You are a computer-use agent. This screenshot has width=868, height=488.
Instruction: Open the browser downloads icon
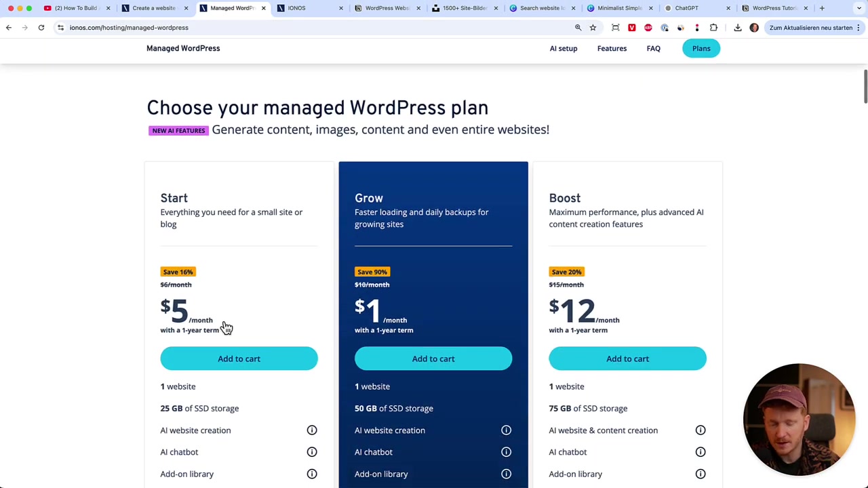[738, 28]
